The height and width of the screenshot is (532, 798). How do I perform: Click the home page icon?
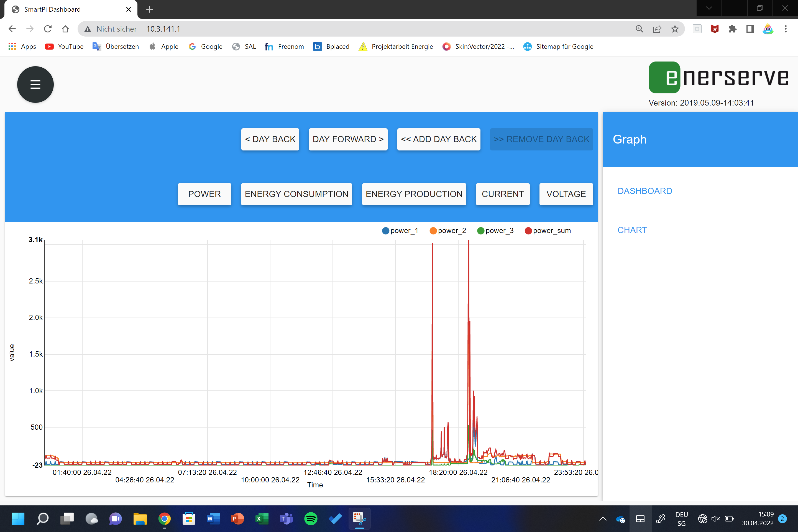65,29
